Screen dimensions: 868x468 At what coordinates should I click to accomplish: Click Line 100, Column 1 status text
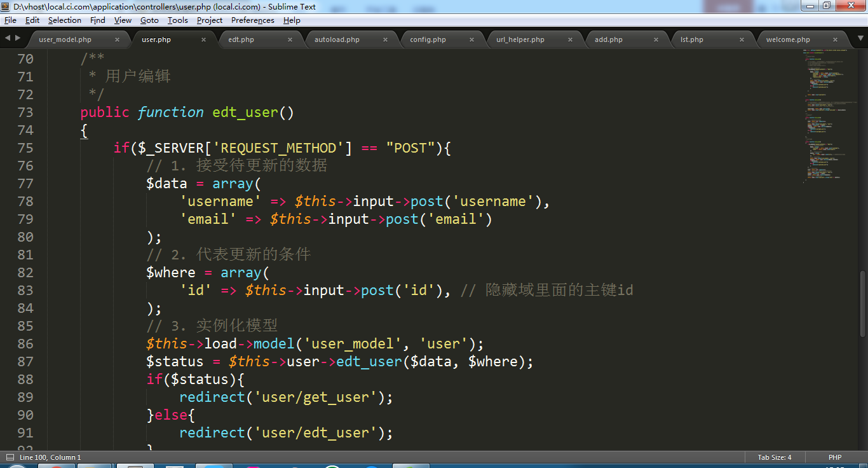50,457
